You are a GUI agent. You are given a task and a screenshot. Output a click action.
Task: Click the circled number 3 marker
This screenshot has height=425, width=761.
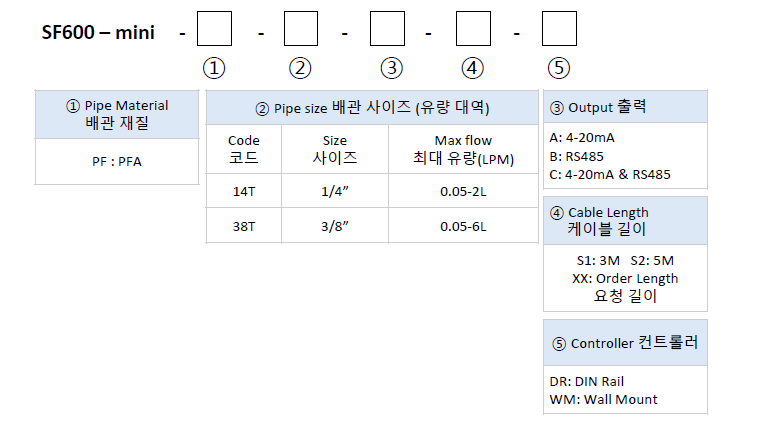(x=391, y=68)
